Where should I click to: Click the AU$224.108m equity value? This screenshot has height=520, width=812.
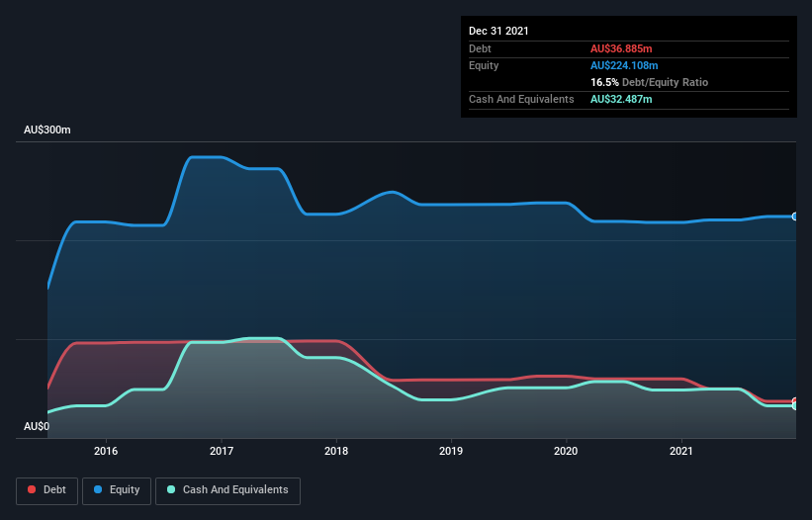[624, 65]
